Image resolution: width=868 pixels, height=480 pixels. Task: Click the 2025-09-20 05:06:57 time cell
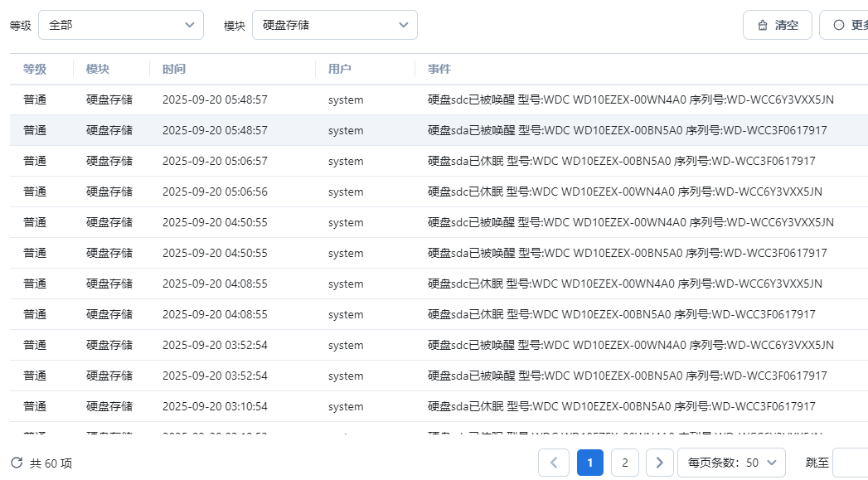click(215, 161)
